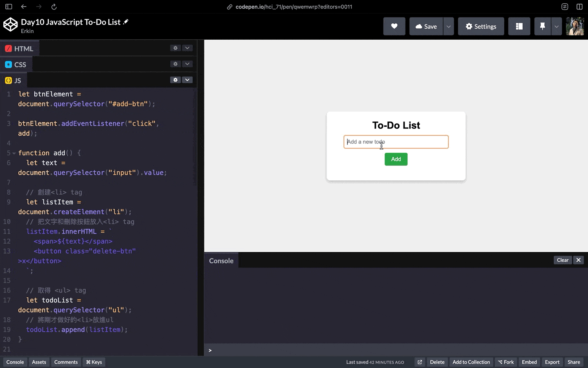Viewport: 588px width, 368px height.
Task: Edit pen title with pencil icon
Action: 126,22
